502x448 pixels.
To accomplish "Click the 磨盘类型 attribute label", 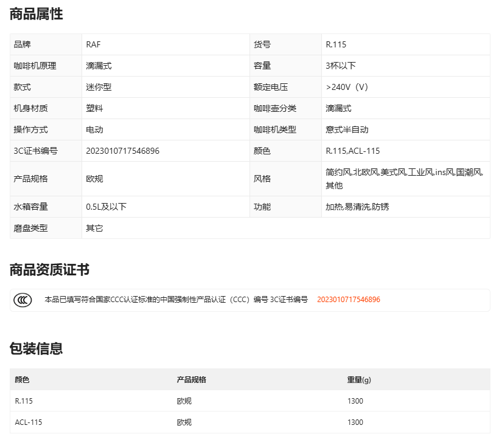I will (x=30, y=228).
